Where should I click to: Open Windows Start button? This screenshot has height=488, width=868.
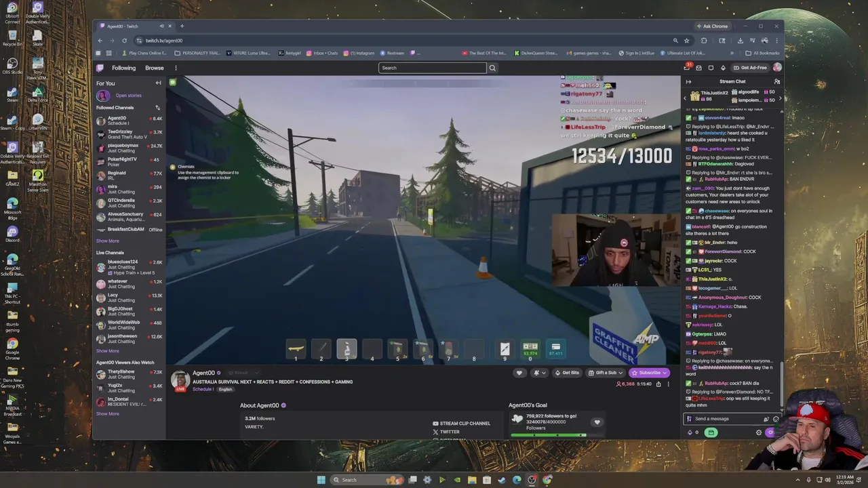[321, 480]
